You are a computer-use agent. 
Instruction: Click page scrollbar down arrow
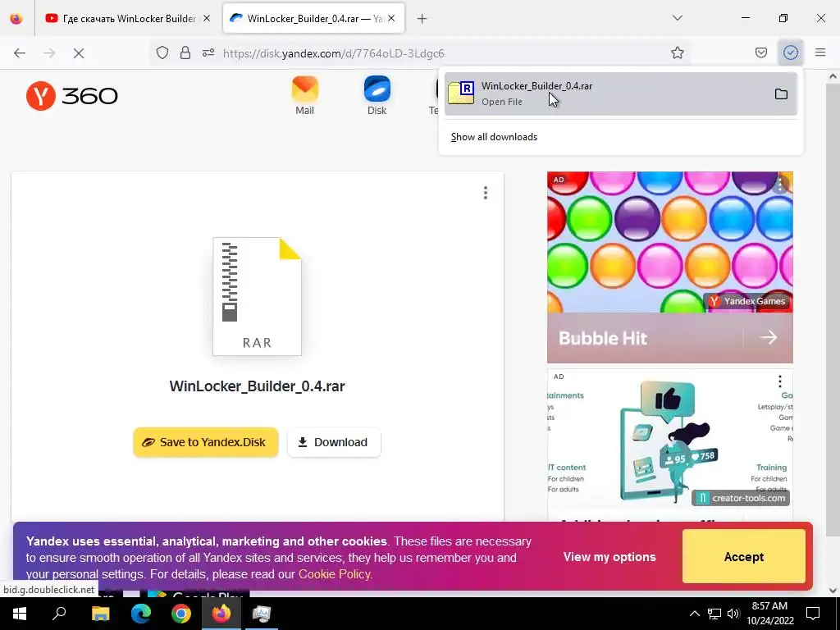pos(833,591)
